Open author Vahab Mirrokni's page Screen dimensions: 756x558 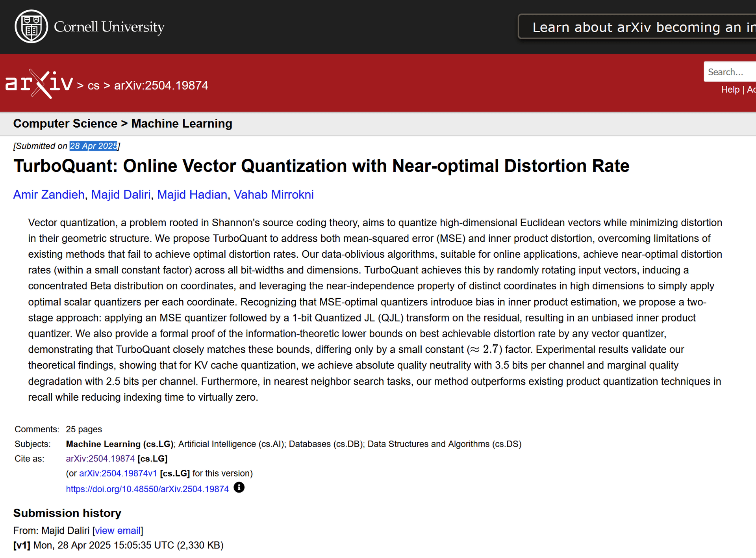(x=274, y=195)
